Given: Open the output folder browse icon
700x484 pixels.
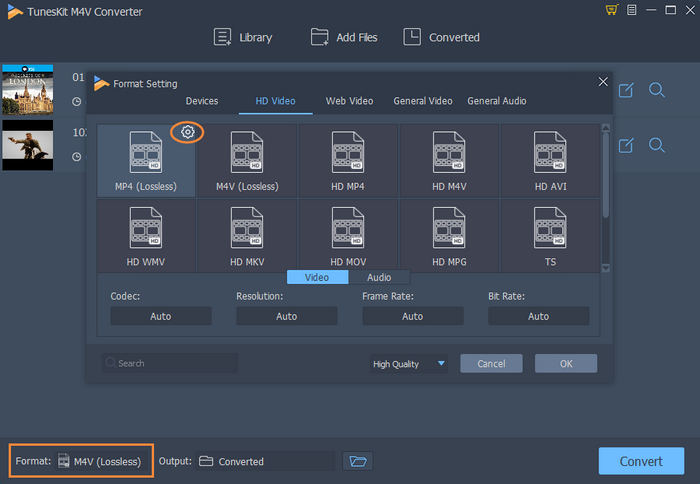Looking at the screenshot, I should pyautogui.click(x=358, y=461).
